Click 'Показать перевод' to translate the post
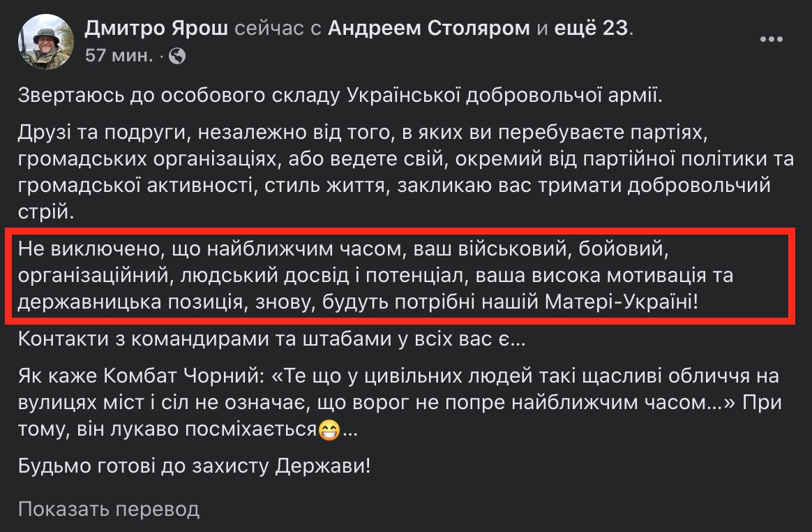The width and height of the screenshot is (812, 532). [x=109, y=509]
